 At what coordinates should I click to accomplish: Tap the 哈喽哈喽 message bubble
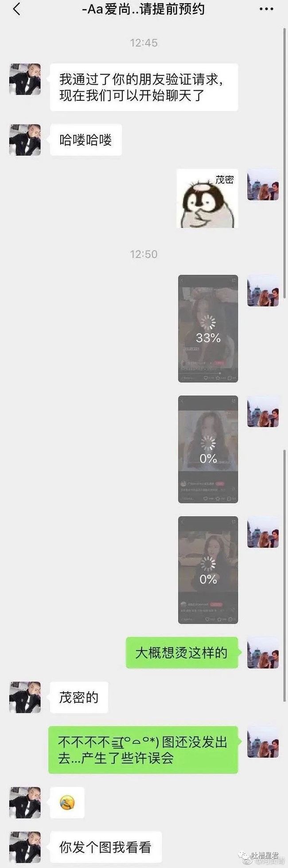[x=86, y=140]
